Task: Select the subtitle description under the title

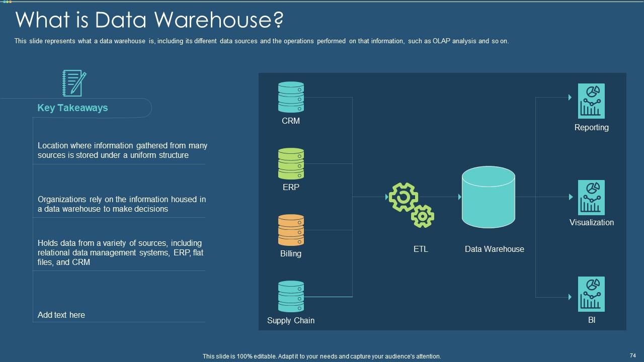Action: point(262,41)
